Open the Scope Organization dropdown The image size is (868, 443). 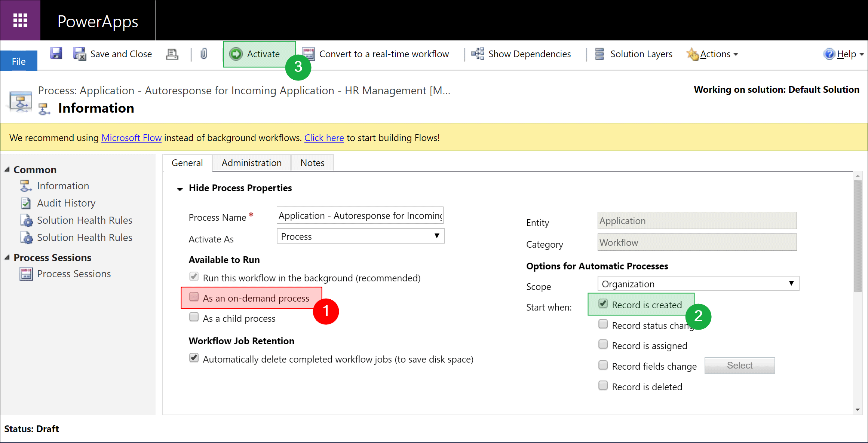pyautogui.click(x=698, y=284)
